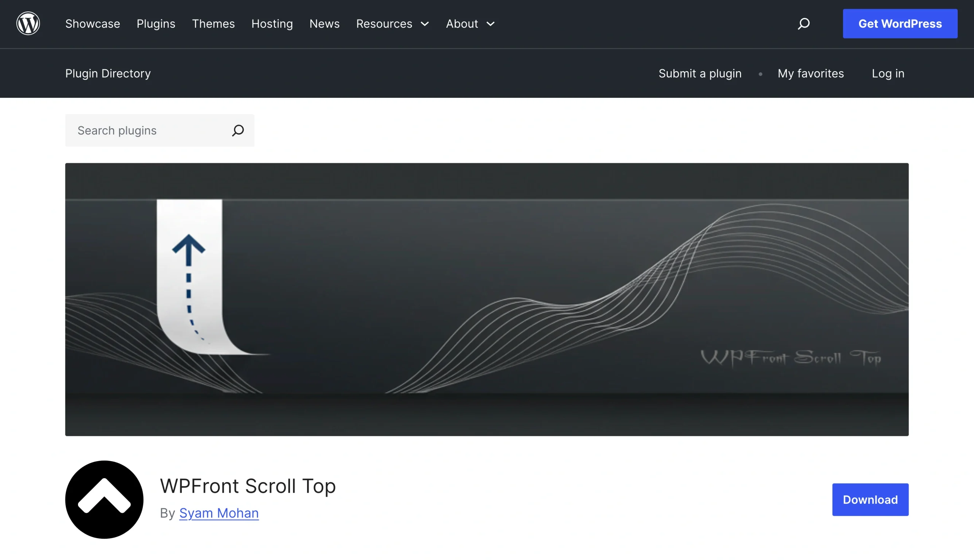Screen dimensions: 974x560
Task: Expand the Resources dropdown chevron
Action: point(425,24)
